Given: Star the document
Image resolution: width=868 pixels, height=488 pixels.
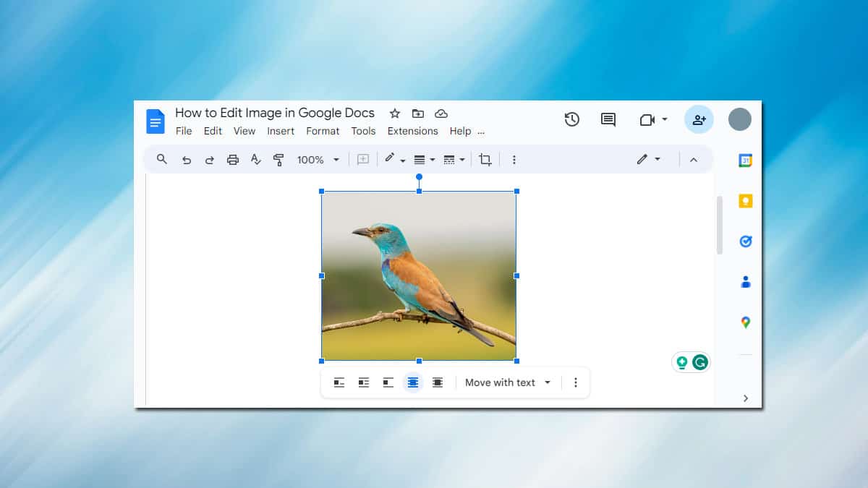Looking at the screenshot, I should (394, 113).
